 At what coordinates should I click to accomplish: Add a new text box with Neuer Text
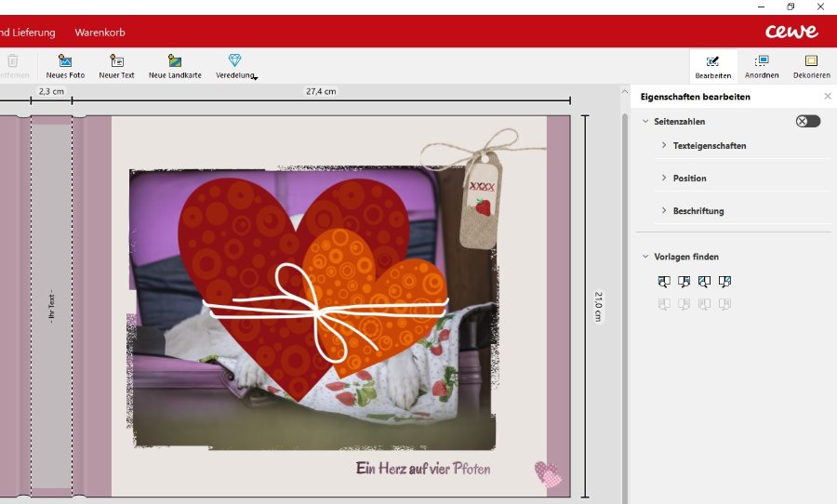pos(117,61)
